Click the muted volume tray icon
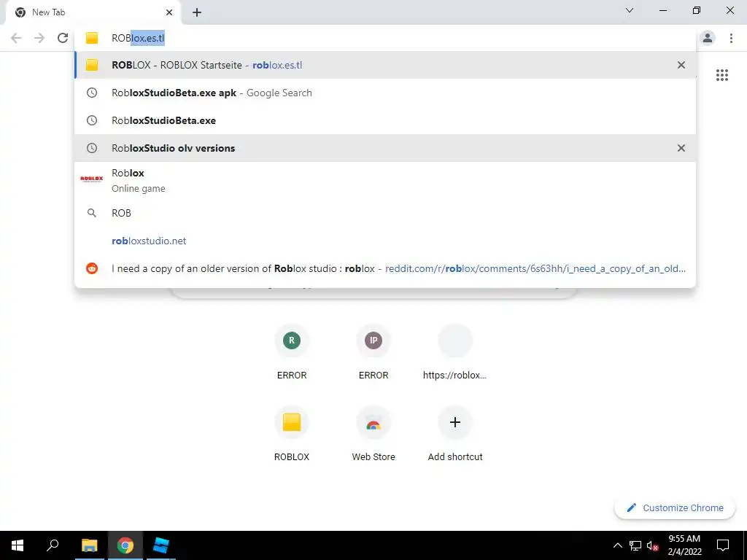747x560 pixels. [652, 545]
